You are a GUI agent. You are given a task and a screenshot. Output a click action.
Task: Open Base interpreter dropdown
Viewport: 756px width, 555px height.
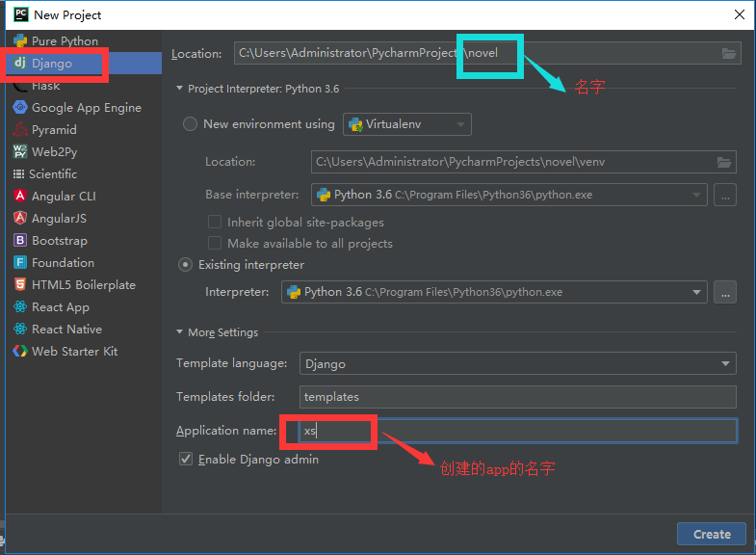click(x=509, y=195)
